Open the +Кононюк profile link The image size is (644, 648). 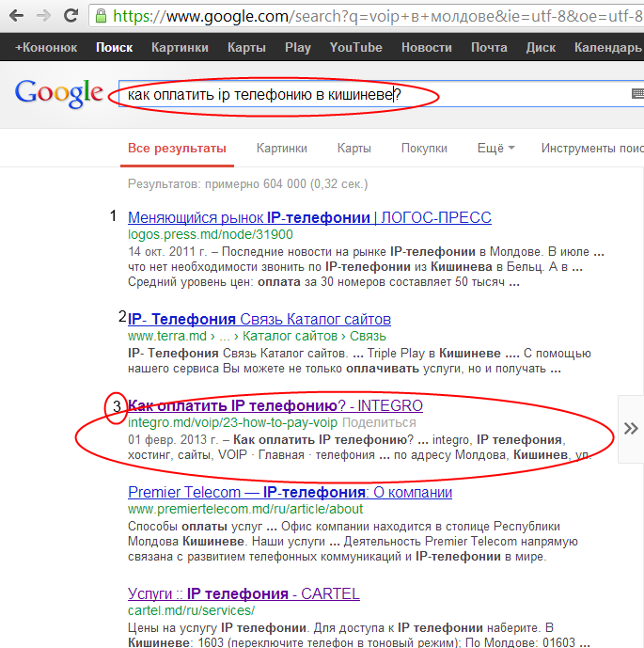(46, 48)
